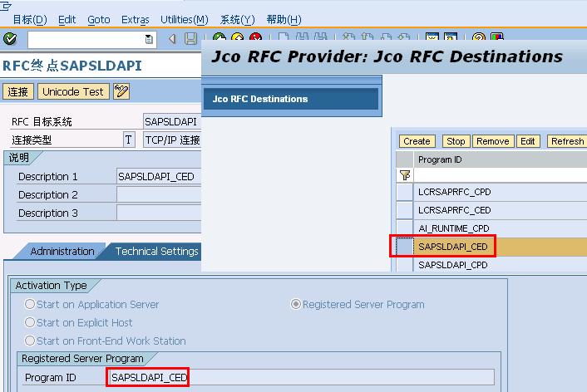587x392 pixels.
Task: Open the command field history list icon
Action: click(149, 39)
